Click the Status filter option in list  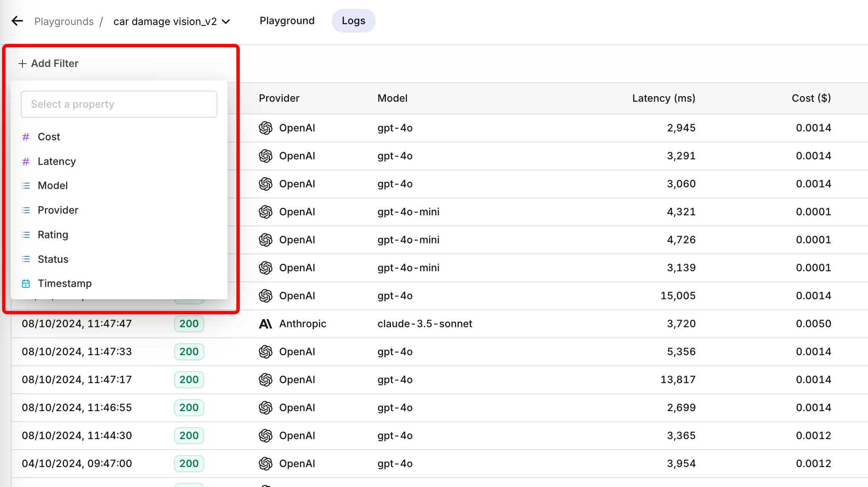coord(53,259)
